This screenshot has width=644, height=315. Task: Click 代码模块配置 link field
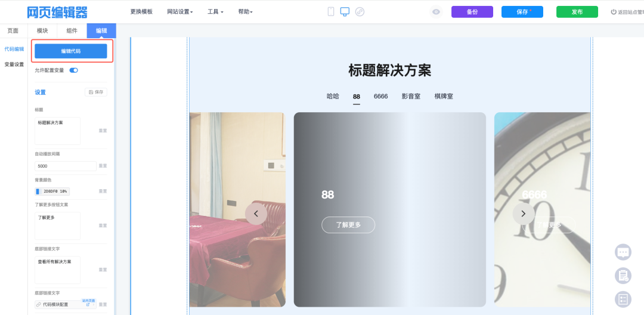66,305
